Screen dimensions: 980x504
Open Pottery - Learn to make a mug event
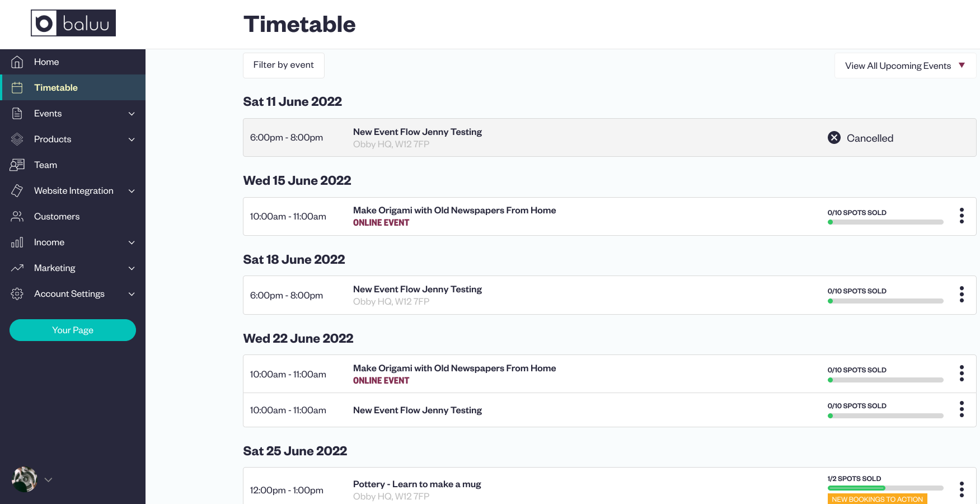[x=416, y=484]
